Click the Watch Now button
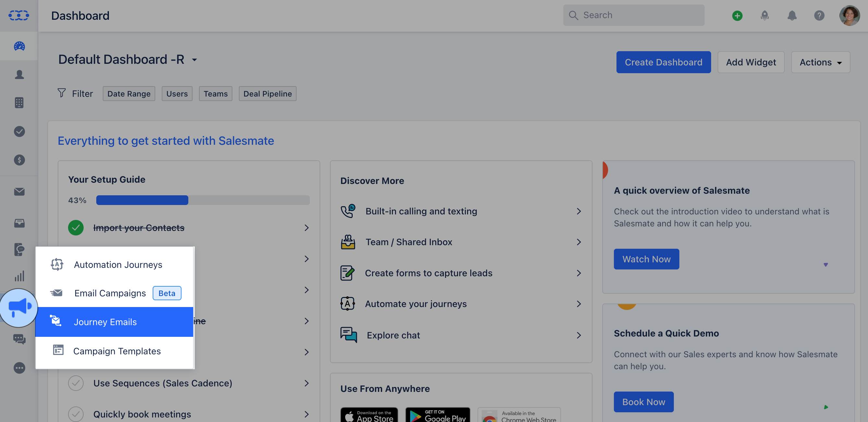The height and width of the screenshot is (422, 868). 646,259
